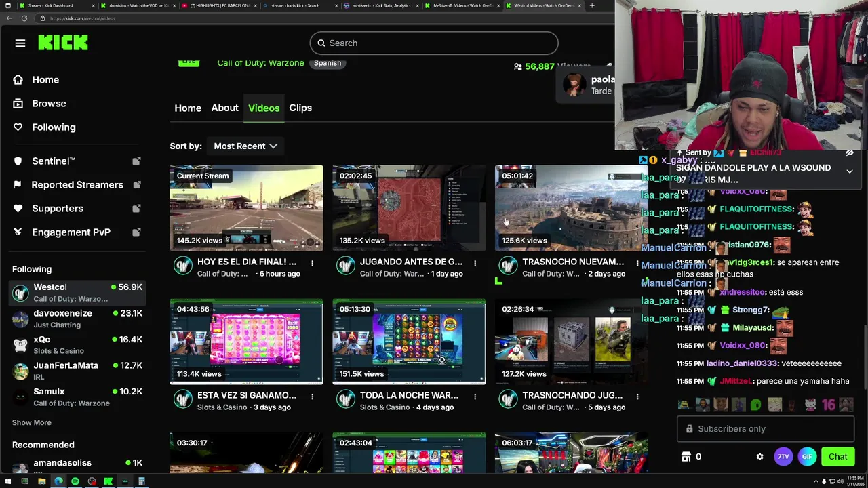Image resolution: width=868 pixels, height=488 pixels.
Task: Hide the pinned message with the eye-slash icon
Action: pos(850,153)
